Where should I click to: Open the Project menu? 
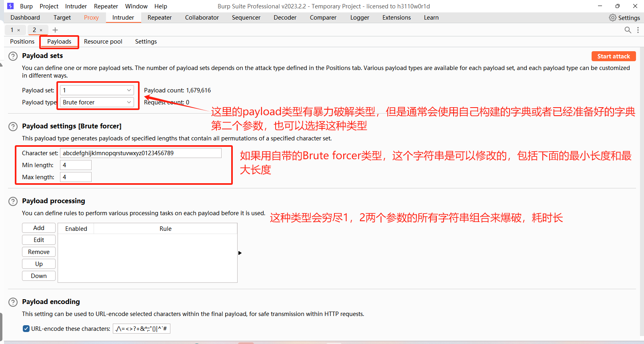(x=49, y=6)
